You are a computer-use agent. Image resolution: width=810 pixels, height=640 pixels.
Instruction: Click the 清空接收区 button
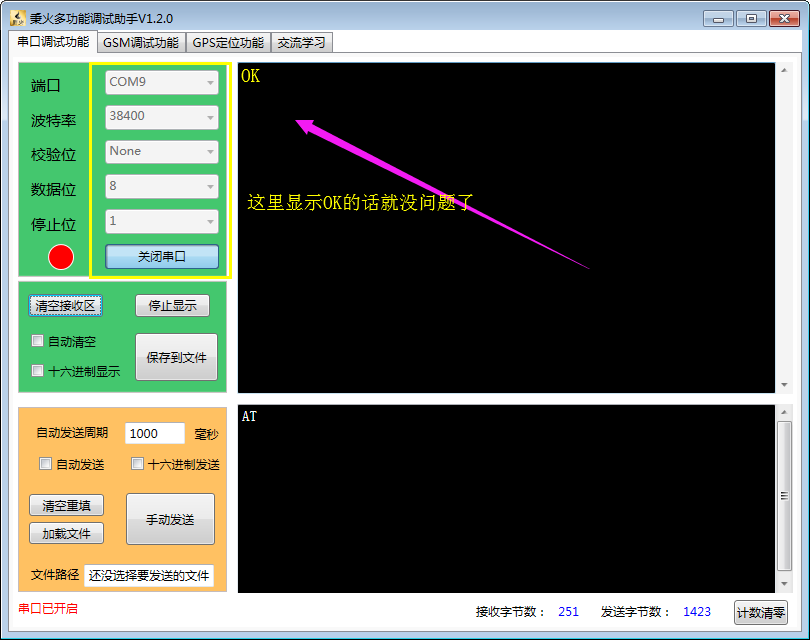coord(66,305)
